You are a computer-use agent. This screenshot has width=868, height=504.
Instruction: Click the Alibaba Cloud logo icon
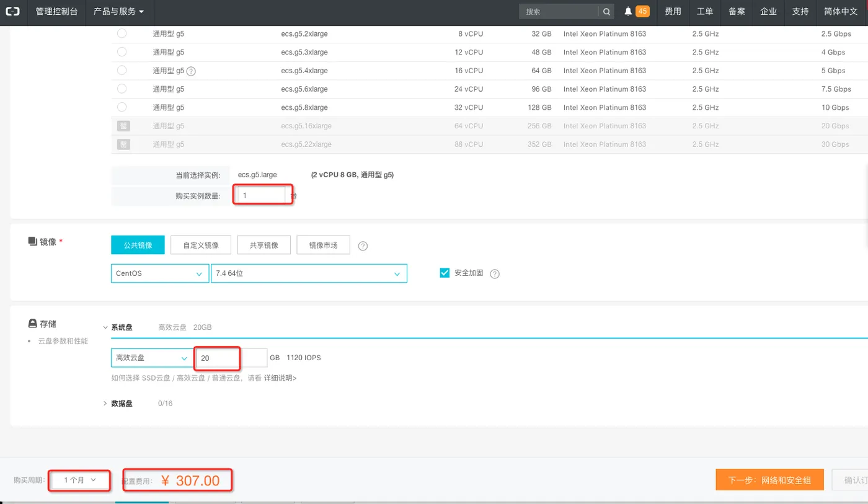[12, 12]
